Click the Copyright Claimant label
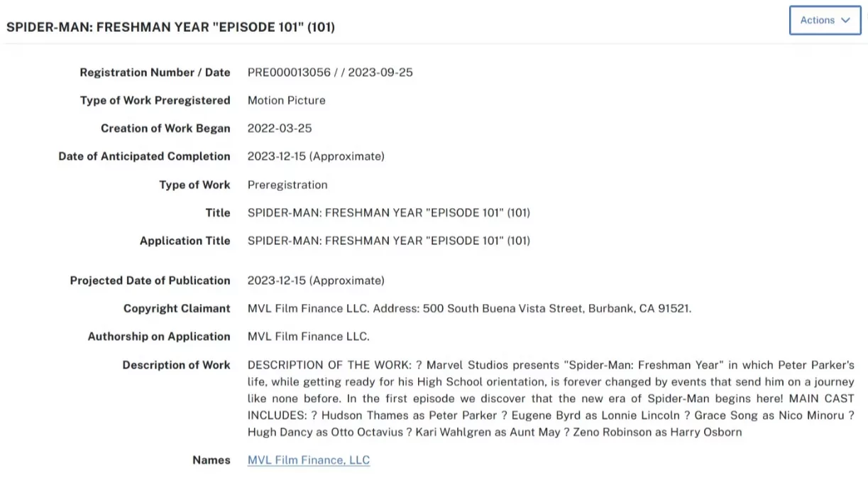Image resolution: width=868 pixels, height=485 pixels. coord(177,308)
